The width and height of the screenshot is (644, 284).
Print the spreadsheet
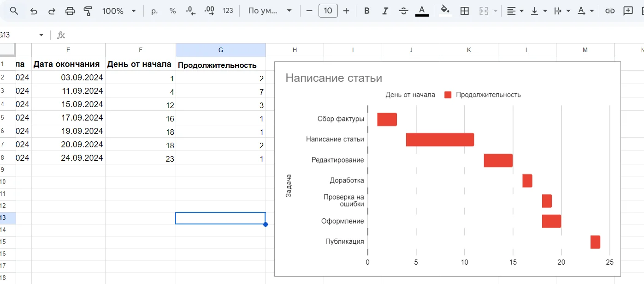[x=70, y=11]
